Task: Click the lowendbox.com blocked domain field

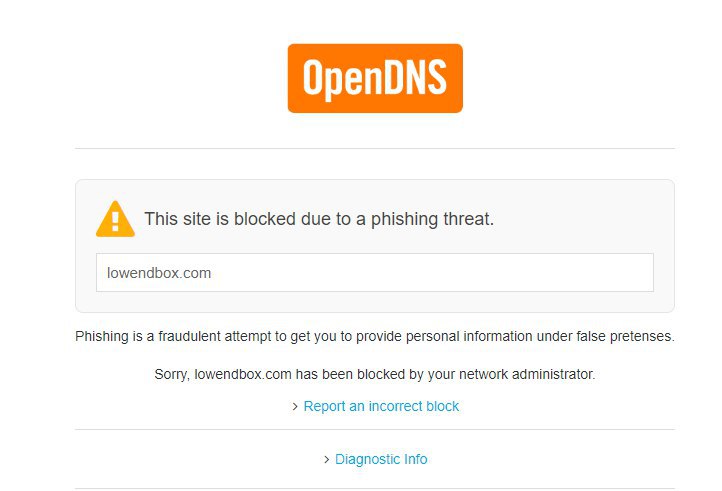Action: 374,272
